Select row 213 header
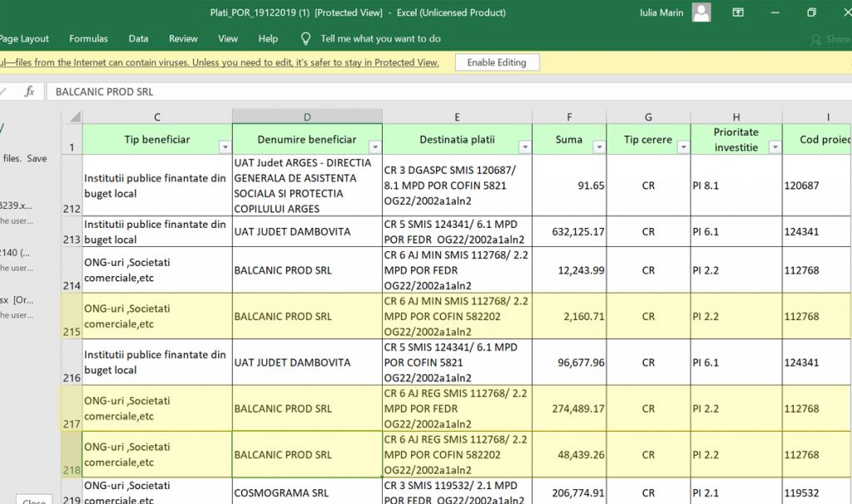 72,231
